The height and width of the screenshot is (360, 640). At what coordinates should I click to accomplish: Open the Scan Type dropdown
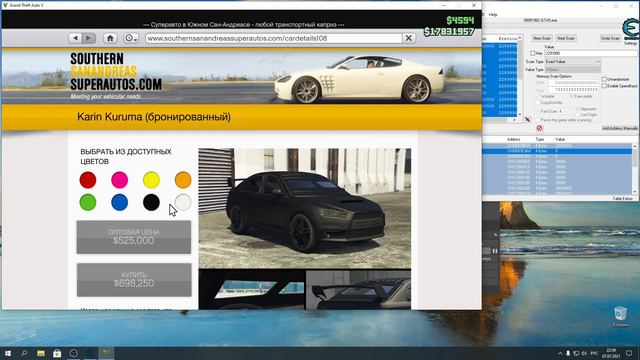pos(573,61)
